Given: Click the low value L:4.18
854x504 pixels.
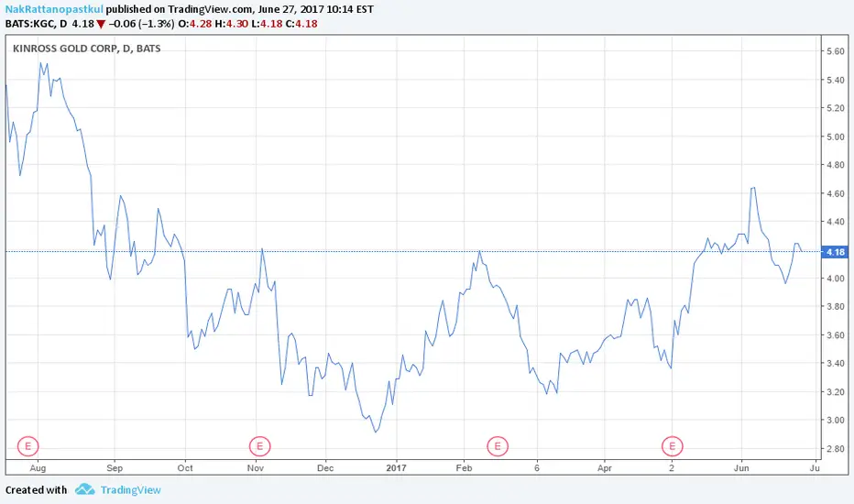Looking at the screenshot, I should [x=267, y=24].
